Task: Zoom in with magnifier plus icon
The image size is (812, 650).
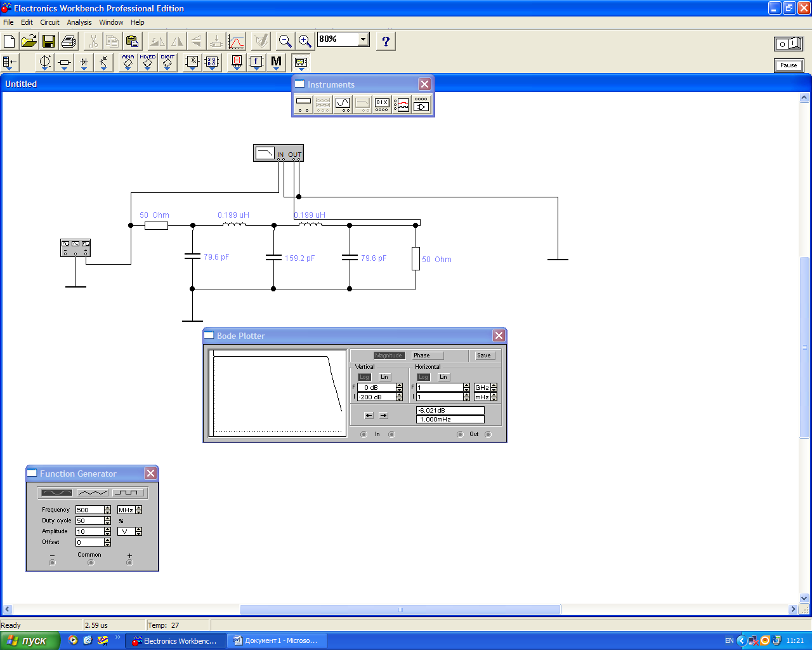Action: tap(305, 41)
